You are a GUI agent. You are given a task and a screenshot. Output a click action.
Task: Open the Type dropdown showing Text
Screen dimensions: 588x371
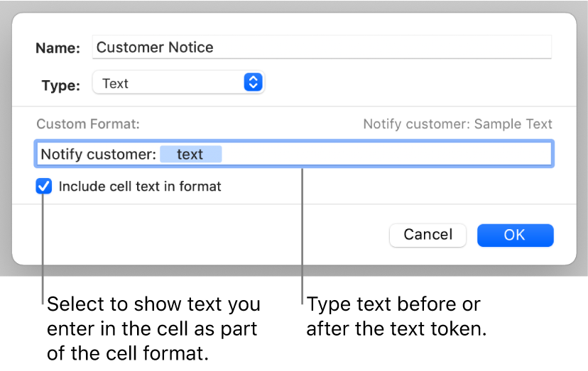[178, 83]
